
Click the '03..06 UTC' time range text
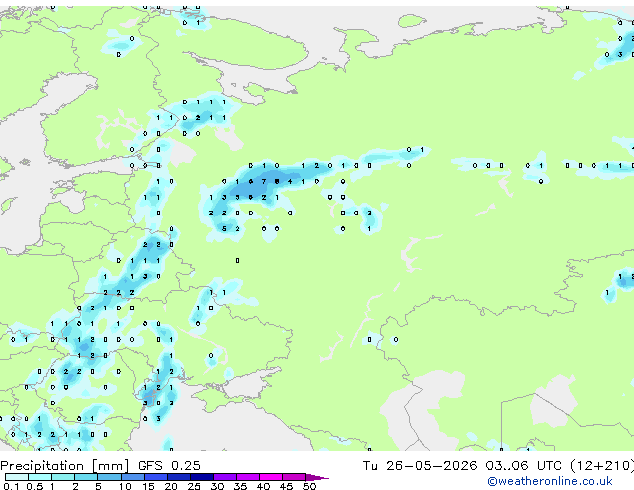coord(524,466)
